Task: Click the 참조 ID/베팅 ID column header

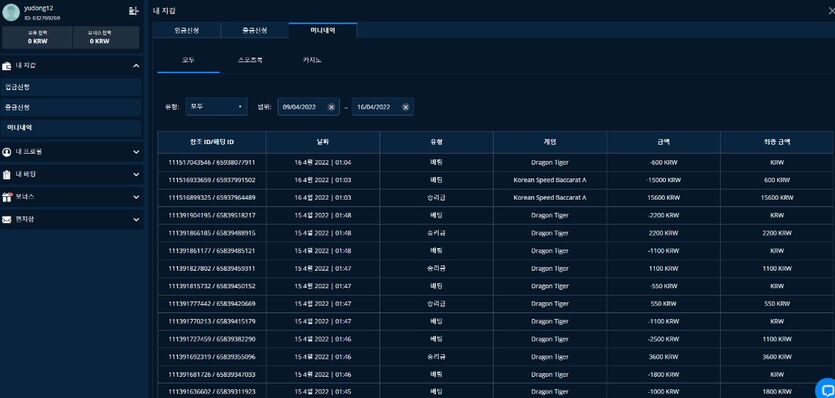Action: pyautogui.click(x=212, y=142)
